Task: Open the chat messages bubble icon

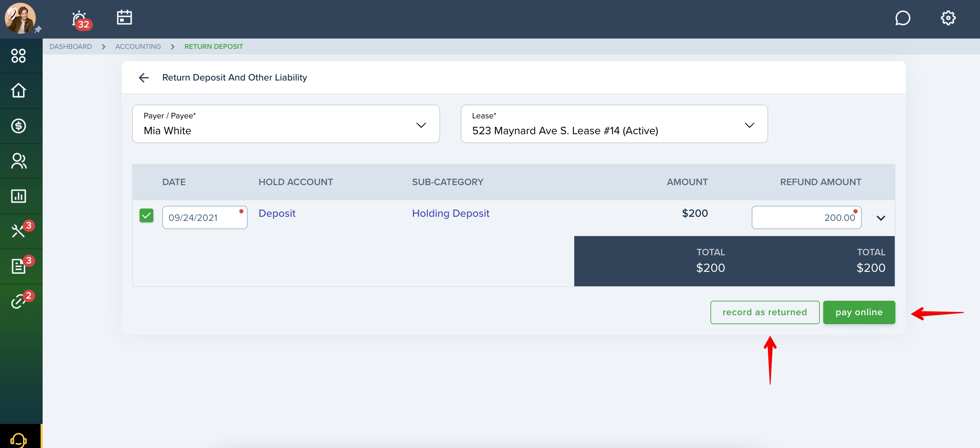Action: point(902,18)
